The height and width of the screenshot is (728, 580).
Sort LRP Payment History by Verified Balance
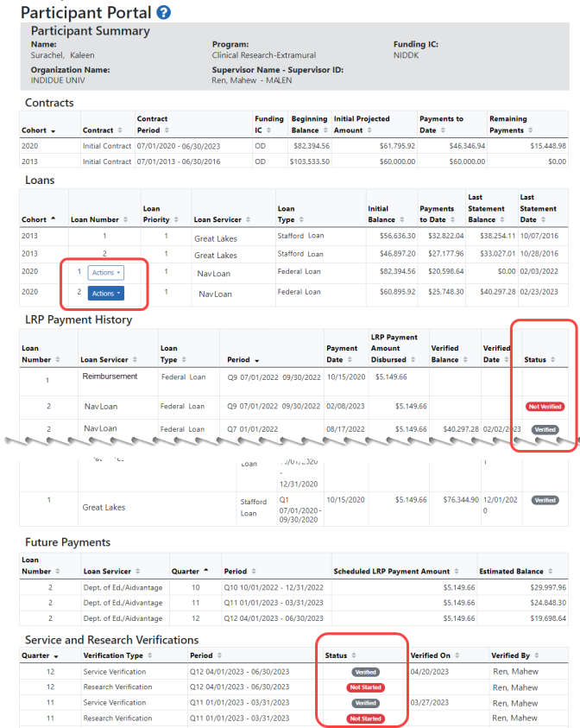pyautogui.click(x=449, y=354)
